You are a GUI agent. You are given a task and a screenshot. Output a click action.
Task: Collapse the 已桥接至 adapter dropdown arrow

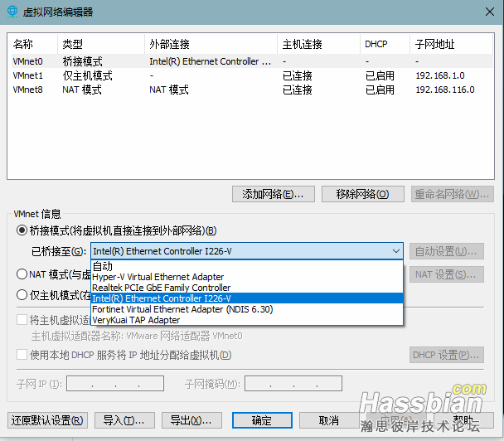395,251
